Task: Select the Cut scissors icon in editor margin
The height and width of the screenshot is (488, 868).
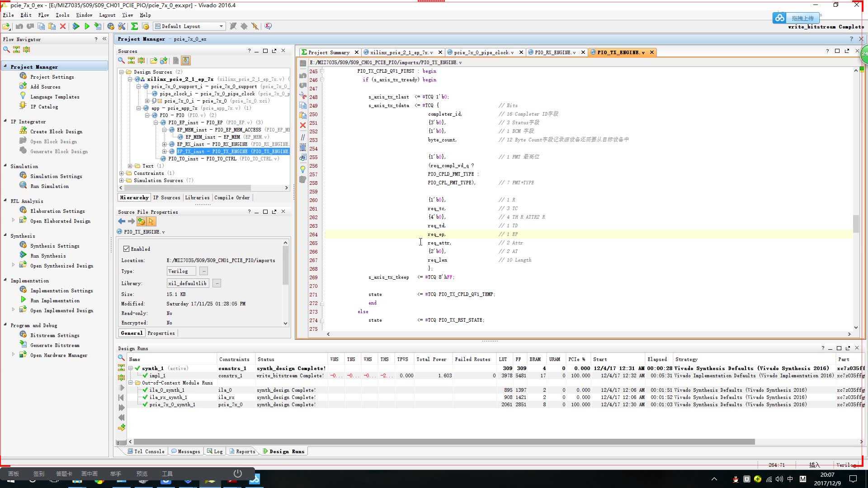Action: 302,94
